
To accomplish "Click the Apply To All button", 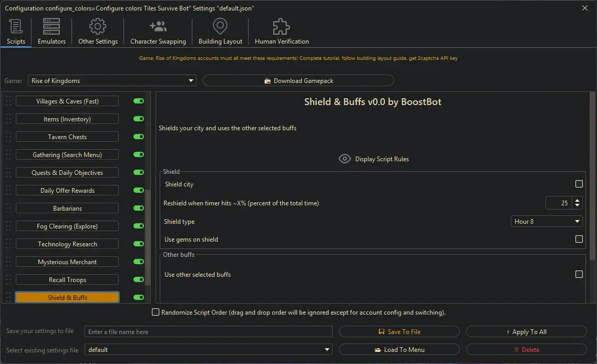I will pyautogui.click(x=526, y=331).
